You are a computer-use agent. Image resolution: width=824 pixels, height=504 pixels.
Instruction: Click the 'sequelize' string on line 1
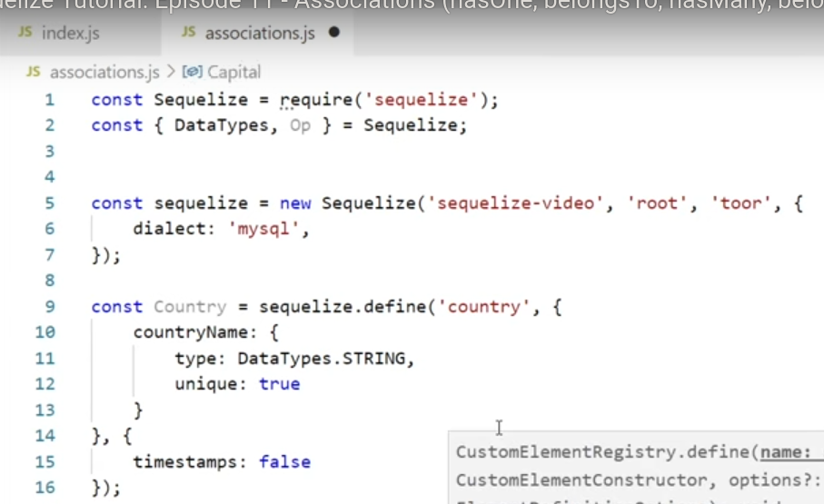point(421,99)
